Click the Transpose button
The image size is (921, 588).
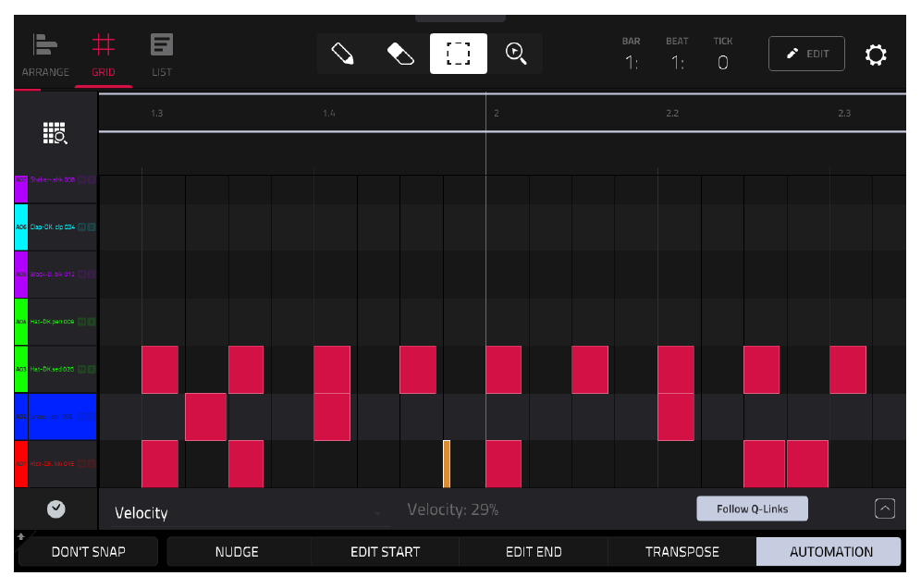click(682, 552)
